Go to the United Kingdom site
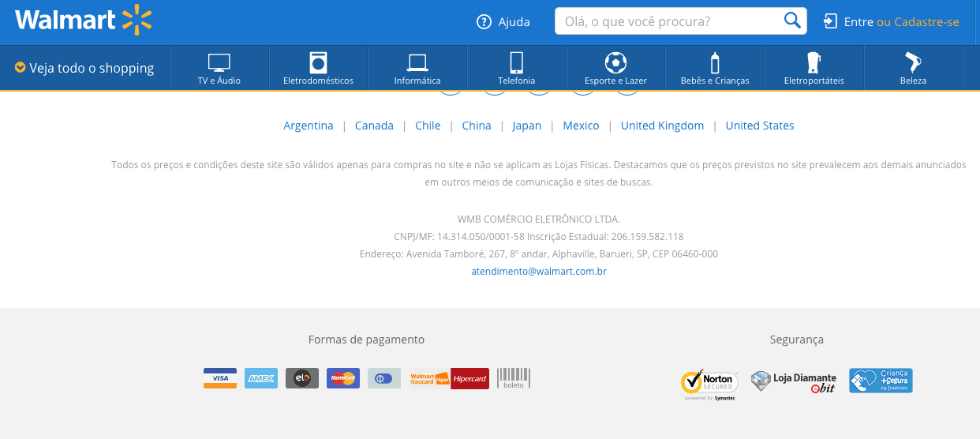 662,126
